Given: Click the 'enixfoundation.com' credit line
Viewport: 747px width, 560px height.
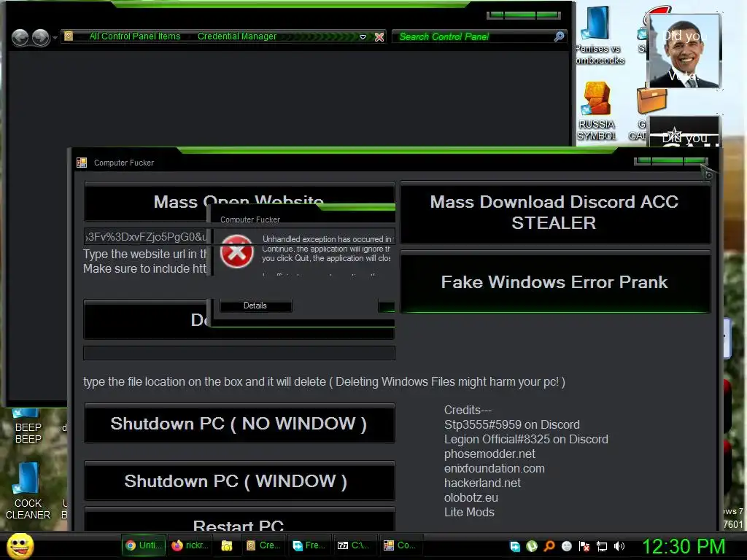Looking at the screenshot, I should pos(495,469).
